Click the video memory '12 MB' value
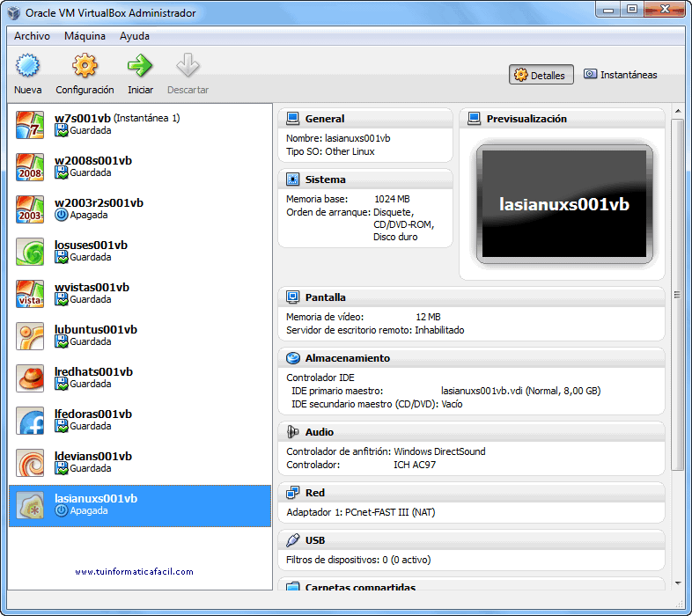This screenshot has width=692, height=616. (428, 317)
